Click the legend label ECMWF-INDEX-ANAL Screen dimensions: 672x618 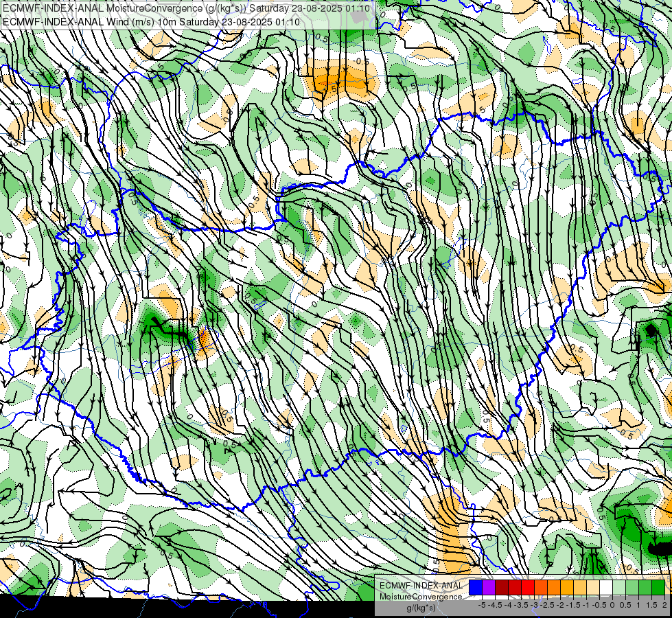421,586
